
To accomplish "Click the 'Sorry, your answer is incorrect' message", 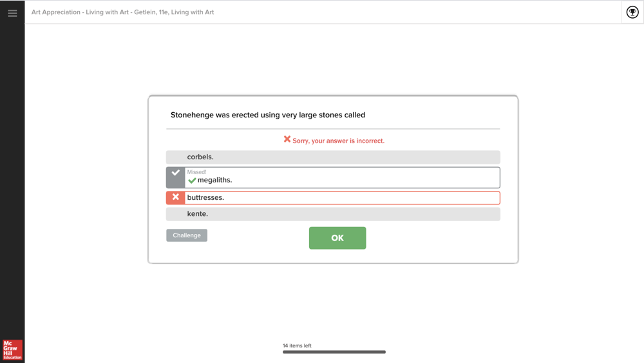I will [339, 141].
